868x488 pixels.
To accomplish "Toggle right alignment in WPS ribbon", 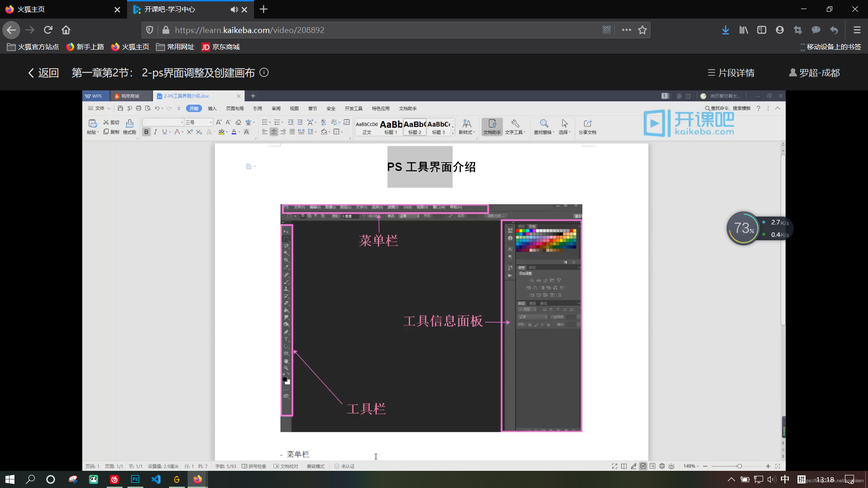I will pos(283,132).
